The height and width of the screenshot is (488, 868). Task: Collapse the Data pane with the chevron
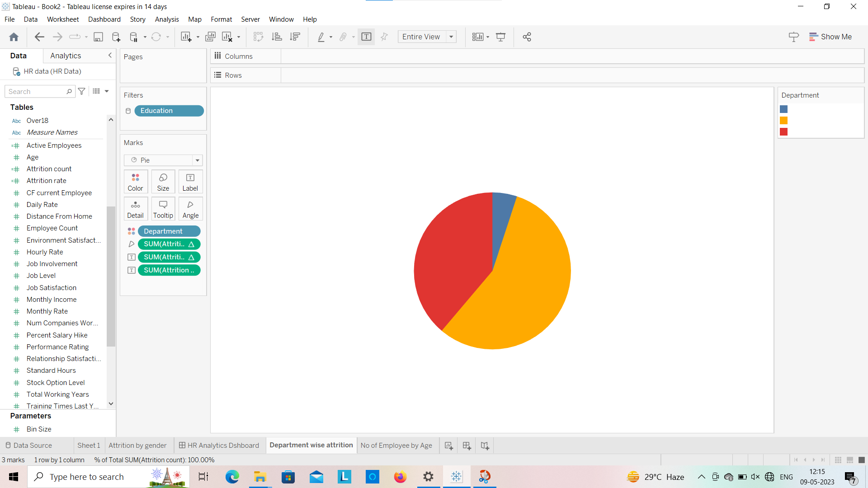(x=110, y=55)
